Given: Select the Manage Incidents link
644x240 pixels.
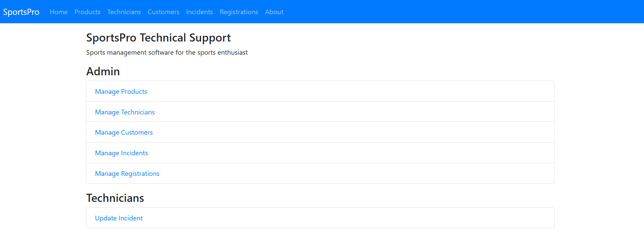Looking at the screenshot, I should 122,153.
